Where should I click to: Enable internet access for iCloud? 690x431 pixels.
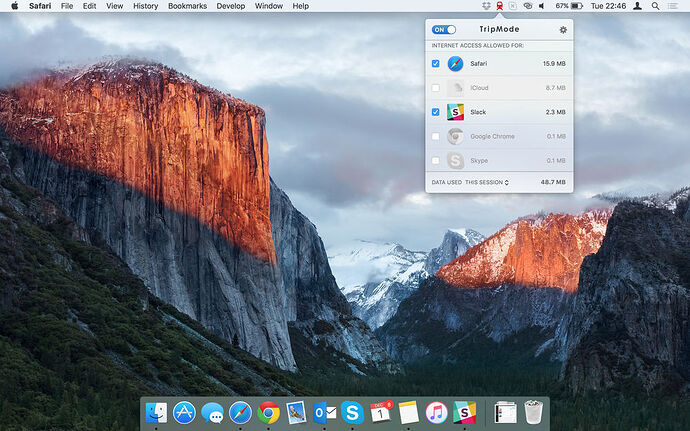(435, 88)
